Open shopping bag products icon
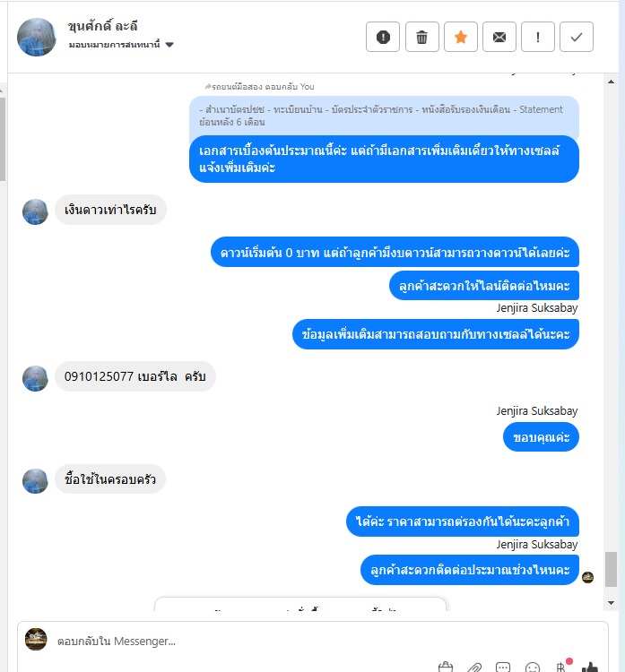The width and height of the screenshot is (625, 672). [x=446, y=668]
